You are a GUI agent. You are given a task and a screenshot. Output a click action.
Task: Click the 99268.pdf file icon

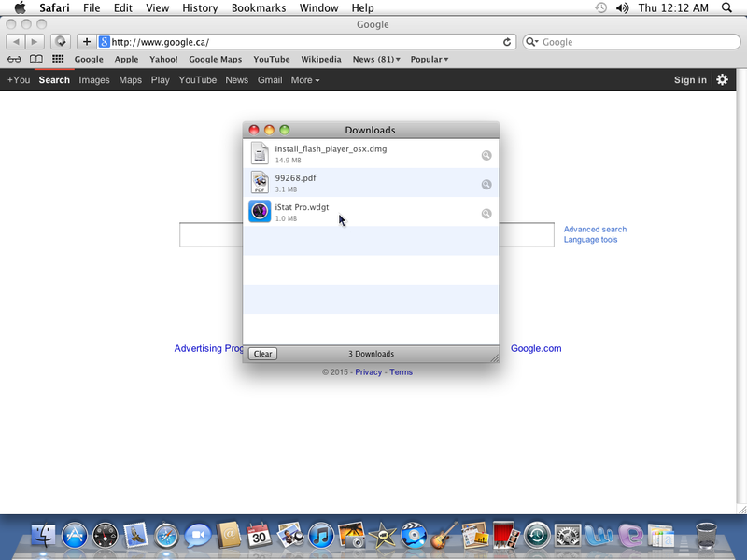[260, 182]
